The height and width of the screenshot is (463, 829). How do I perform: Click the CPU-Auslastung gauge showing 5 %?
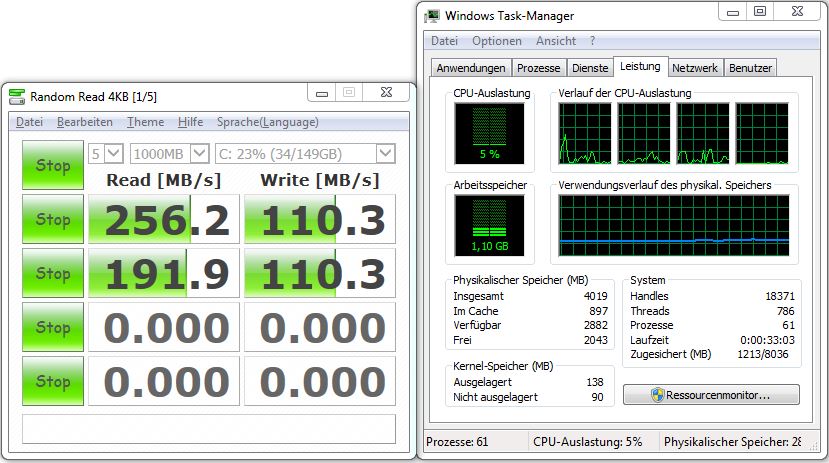pos(489,134)
